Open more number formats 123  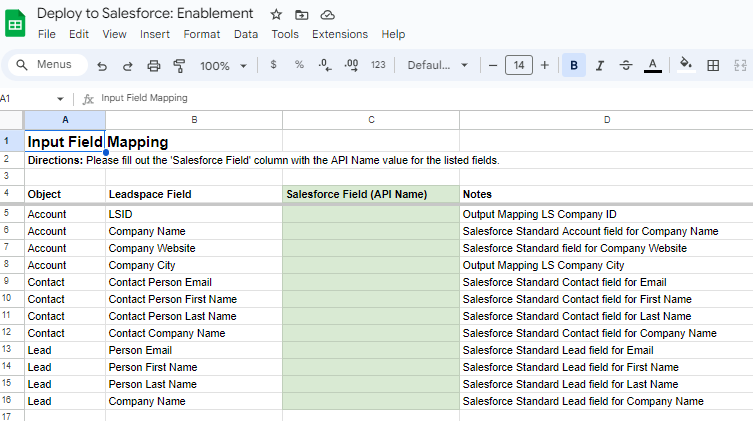(x=378, y=65)
